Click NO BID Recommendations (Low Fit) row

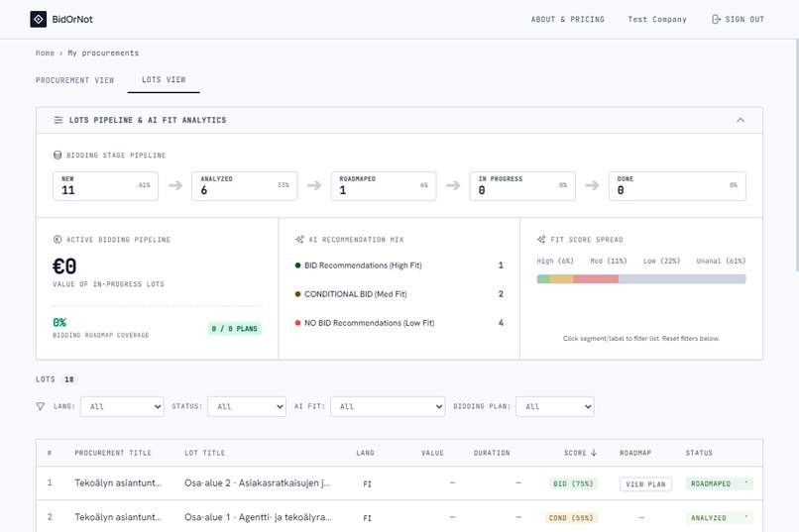pyautogui.click(x=399, y=323)
